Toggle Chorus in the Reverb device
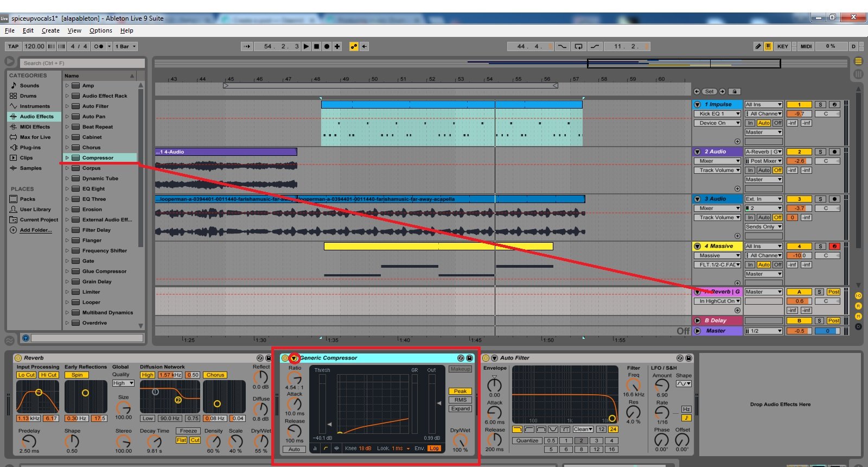Viewport: 868px width, 467px height. click(215, 375)
